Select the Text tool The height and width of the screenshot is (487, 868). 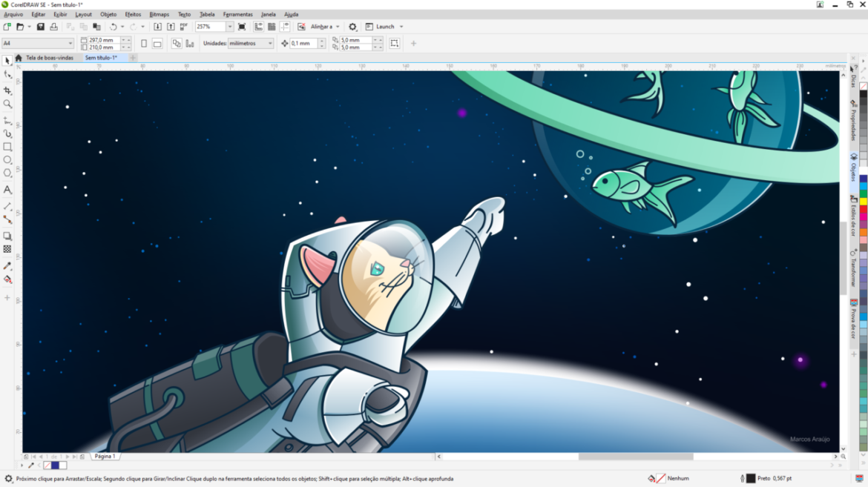tap(7, 190)
